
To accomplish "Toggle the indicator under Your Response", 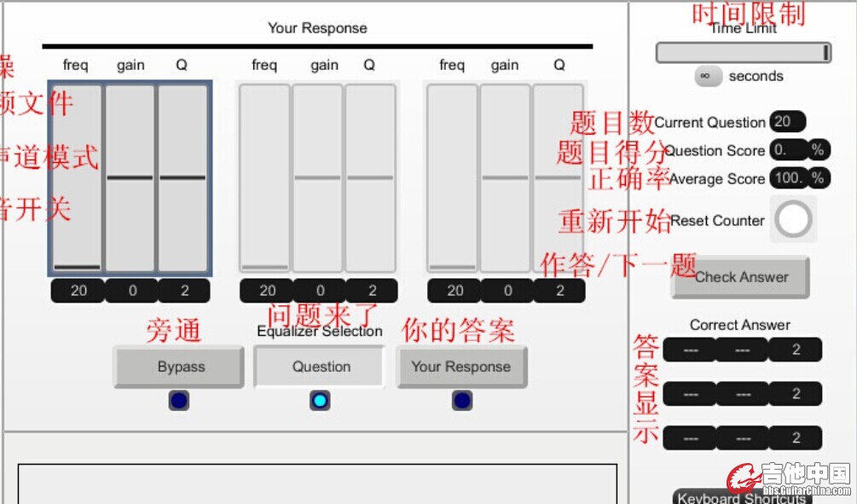I will tap(461, 401).
